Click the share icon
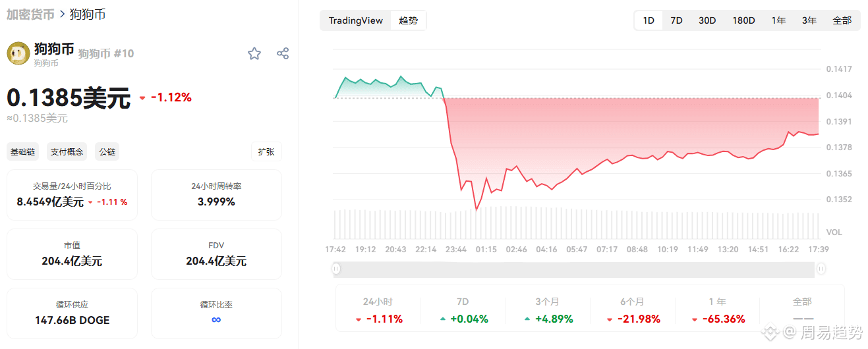The width and height of the screenshot is (868, 349). point(283,54)
